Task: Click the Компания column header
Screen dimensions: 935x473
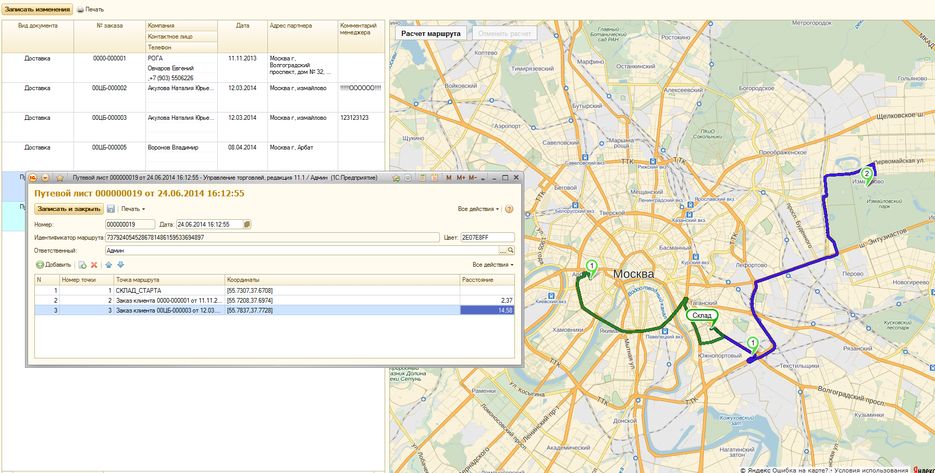Action: [181, 26]
